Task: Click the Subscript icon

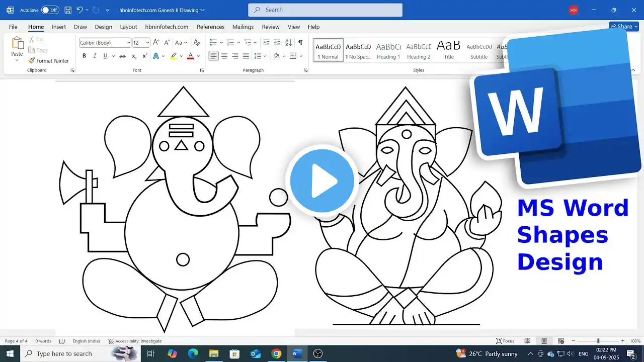Action: pos(133,56)
